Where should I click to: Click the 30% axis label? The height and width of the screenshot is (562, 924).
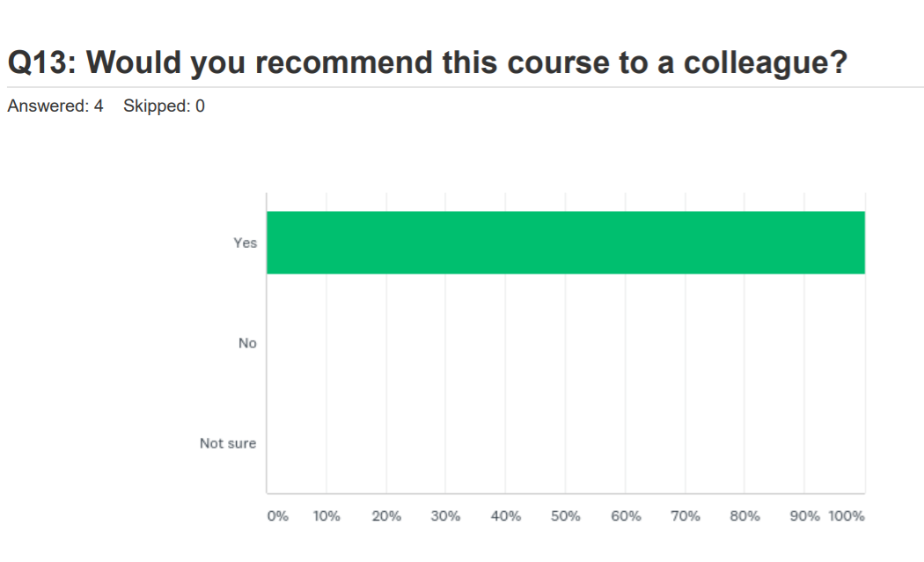coord(446,516)
